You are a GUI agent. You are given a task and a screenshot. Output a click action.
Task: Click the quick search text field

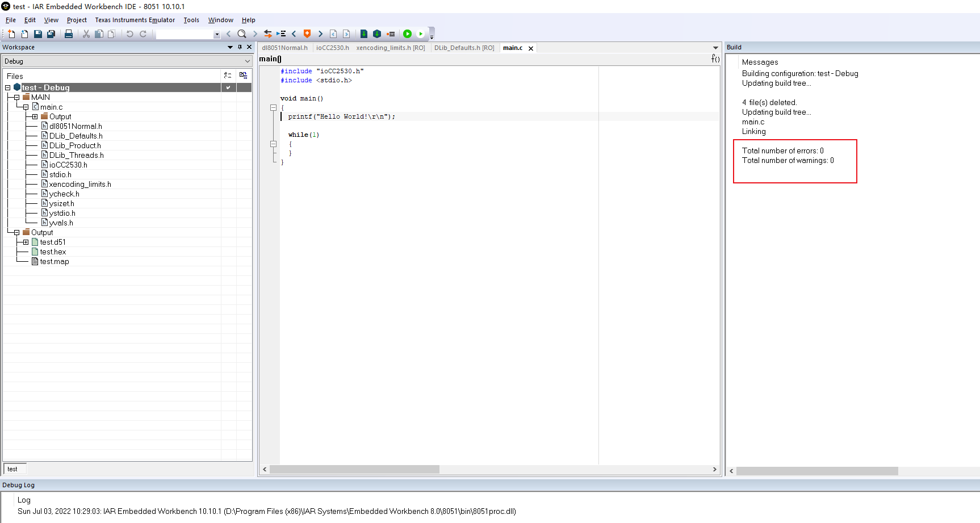coord(185,35)
